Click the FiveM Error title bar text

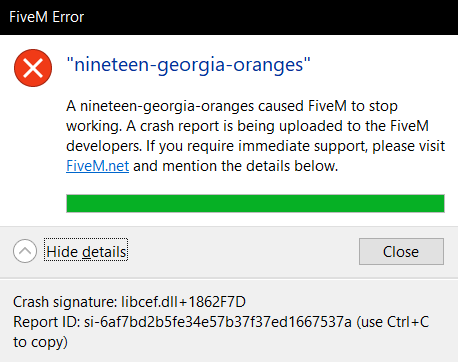(47, 17)
